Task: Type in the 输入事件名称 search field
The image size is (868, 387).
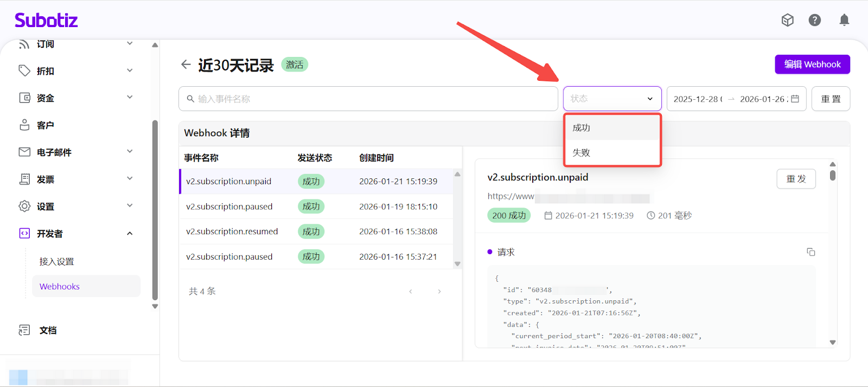Action: click(369, 99)
